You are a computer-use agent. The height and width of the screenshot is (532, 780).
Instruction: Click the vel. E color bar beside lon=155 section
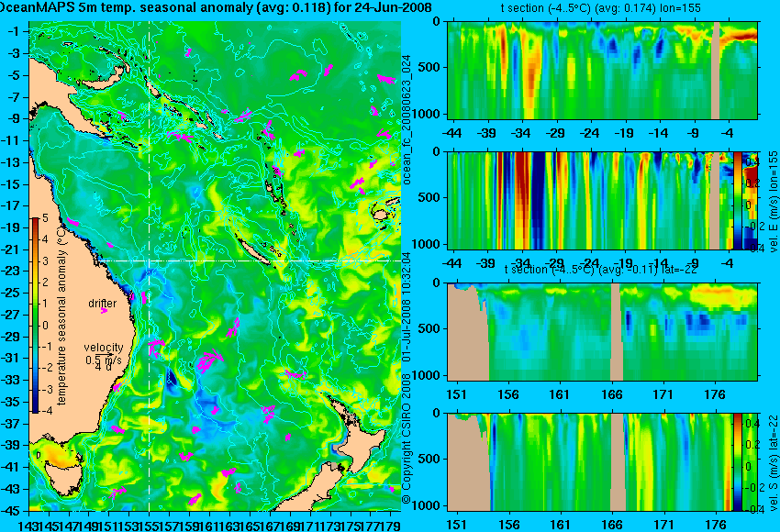point(737,201)
